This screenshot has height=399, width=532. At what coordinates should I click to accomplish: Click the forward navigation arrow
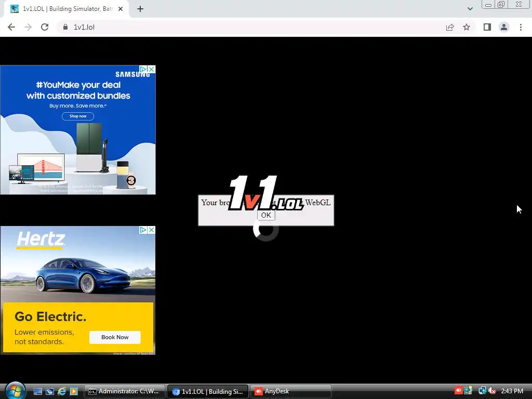[x=28, y=27]
